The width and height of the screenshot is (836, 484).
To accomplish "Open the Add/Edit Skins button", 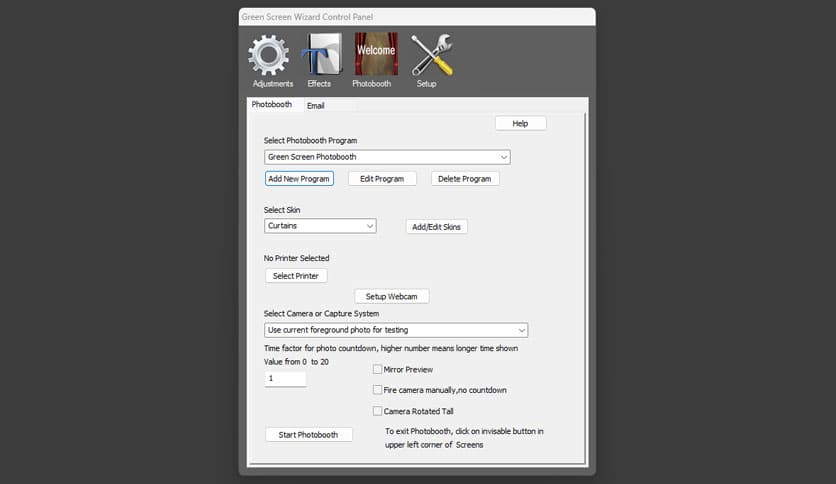I will (x=437, y=227).
